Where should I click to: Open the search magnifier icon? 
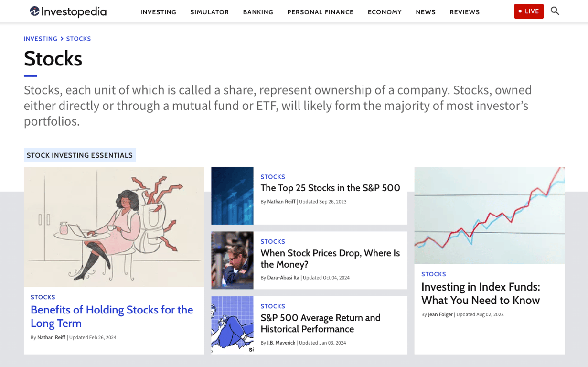click(x=555, y=11)
